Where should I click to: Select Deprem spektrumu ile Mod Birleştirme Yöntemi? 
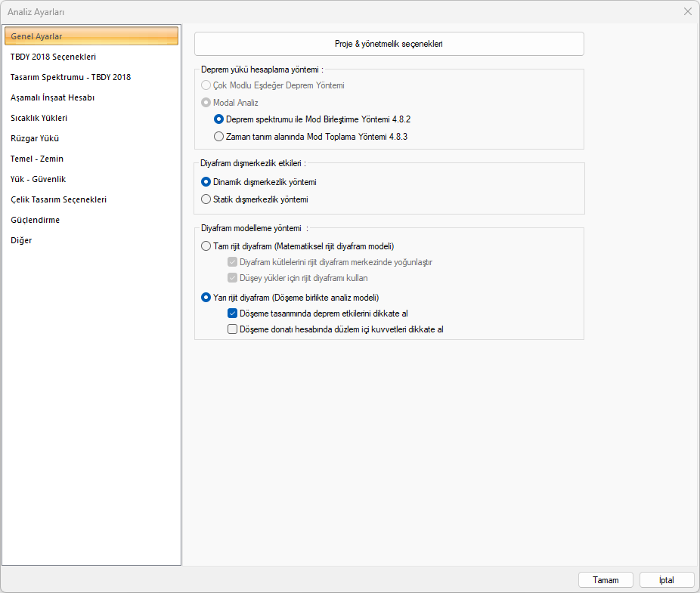218,119
